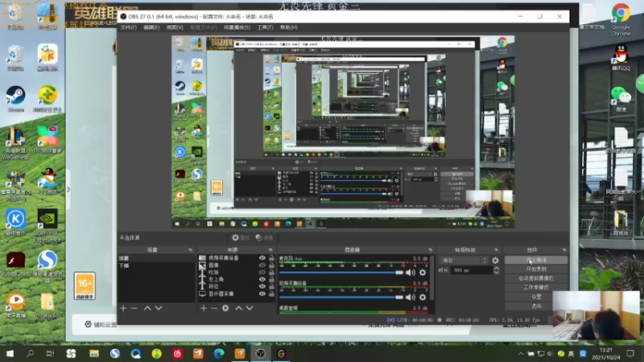Open File Explorer from the taskbar

(x=94, y=353)
